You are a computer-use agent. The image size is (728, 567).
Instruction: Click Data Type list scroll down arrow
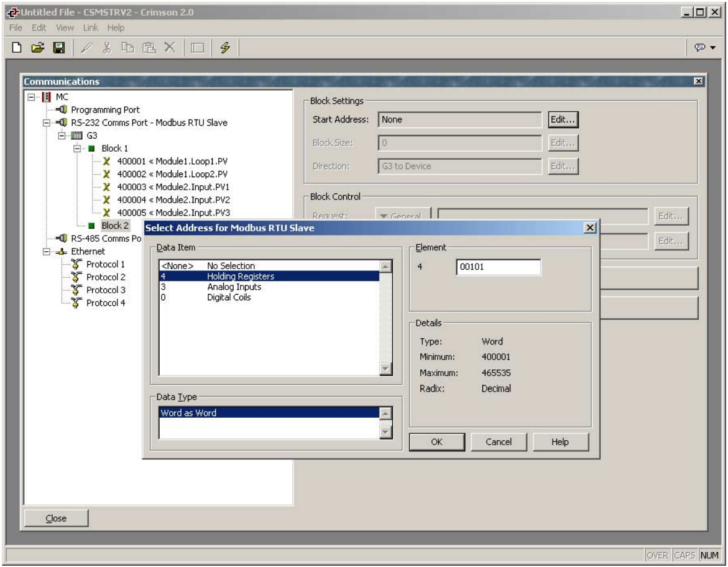point(385,432)
